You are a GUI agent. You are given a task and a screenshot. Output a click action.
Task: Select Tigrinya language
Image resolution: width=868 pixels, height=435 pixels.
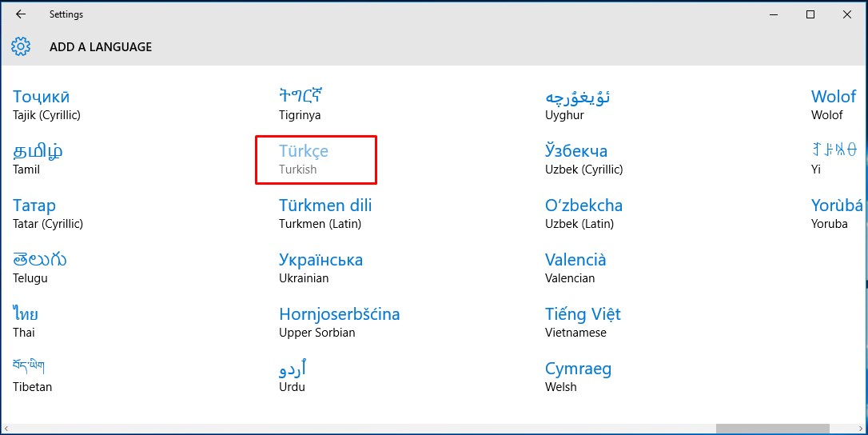[x=301, y=105]
